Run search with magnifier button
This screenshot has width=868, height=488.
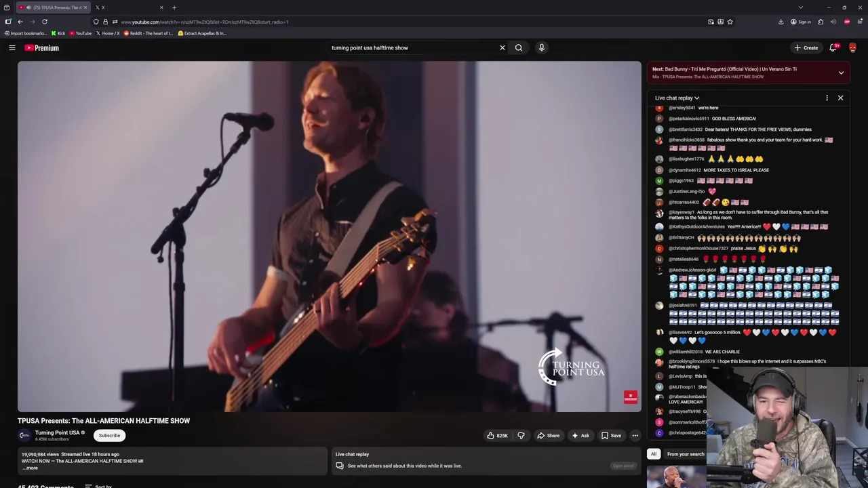(519, 47)
